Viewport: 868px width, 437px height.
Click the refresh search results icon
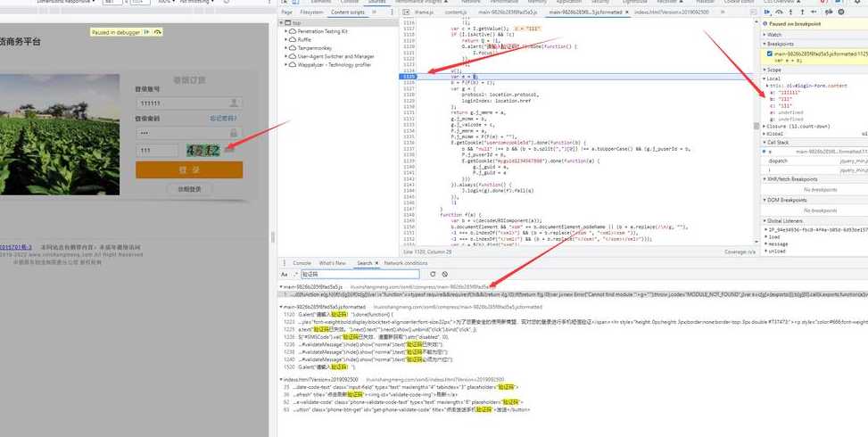[x=433, y=274]
